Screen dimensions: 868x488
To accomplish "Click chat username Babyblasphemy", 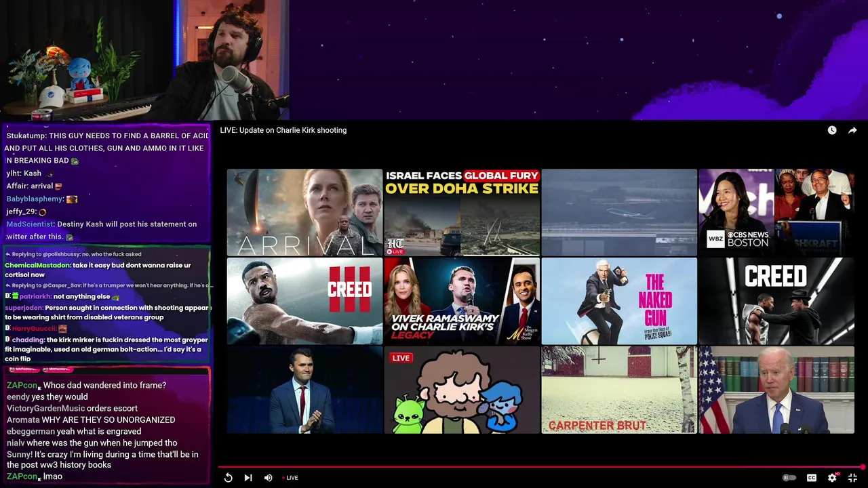I will pyautogui.click(x=34, y=199).
